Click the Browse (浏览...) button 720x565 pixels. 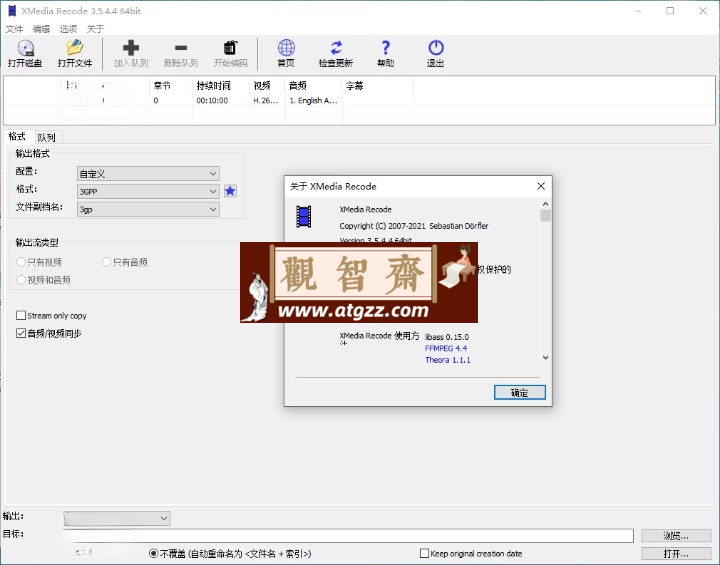[676, 536]
